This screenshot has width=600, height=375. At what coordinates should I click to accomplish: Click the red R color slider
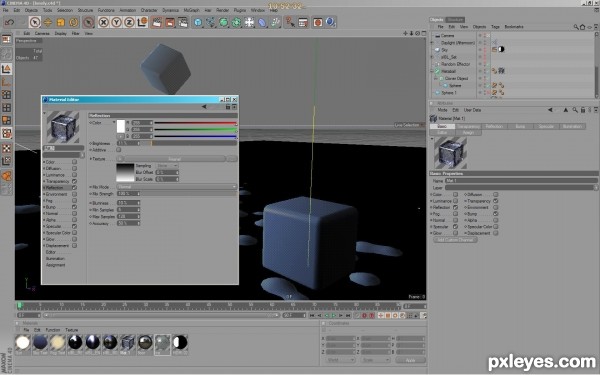click(x=196, y=123)
